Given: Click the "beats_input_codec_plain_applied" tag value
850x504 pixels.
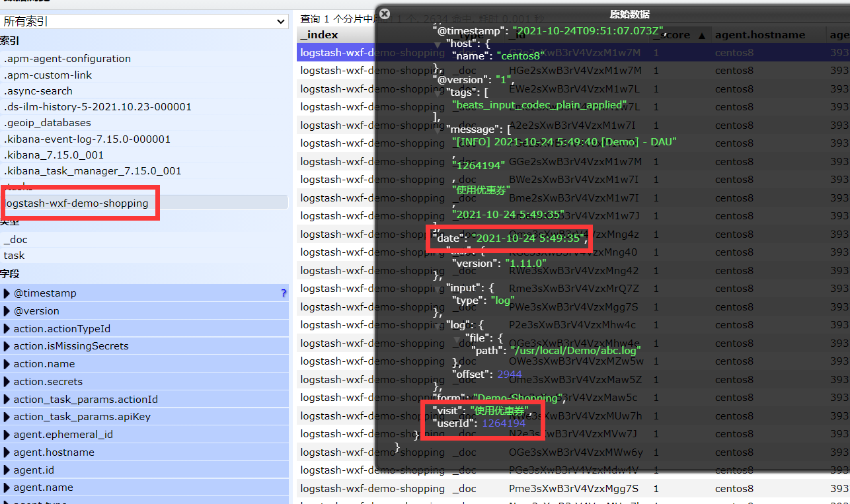Looking at the screenshot, I should pos(539,104).
